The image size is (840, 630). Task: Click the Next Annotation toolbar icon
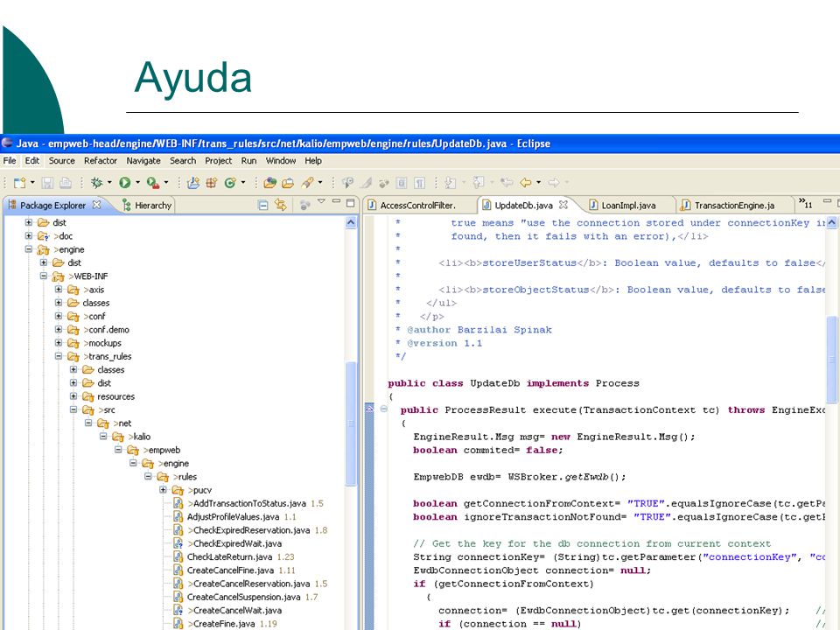tap(450, 183)
